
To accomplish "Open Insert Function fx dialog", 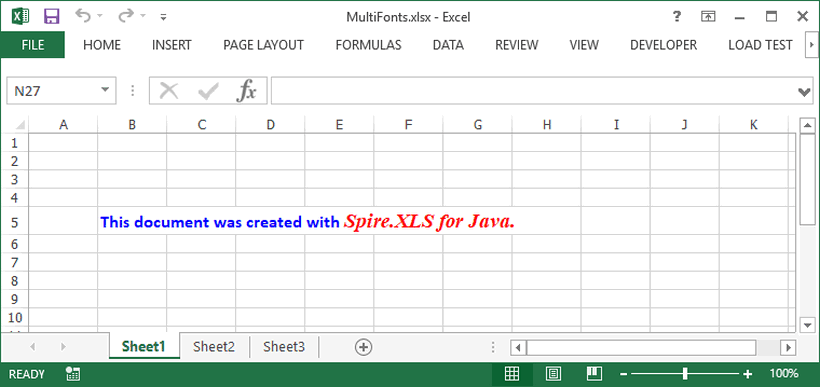I will coord(246,92).
